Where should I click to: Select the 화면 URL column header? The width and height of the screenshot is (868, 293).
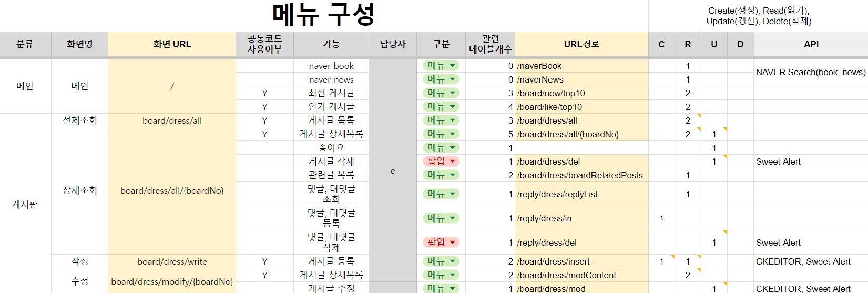point(172,44)
